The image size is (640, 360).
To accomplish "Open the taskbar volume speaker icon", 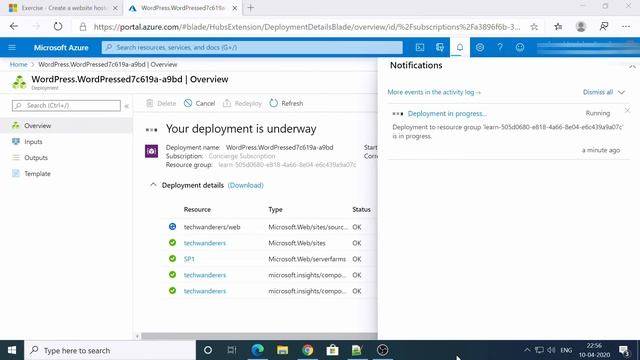I will point(551,350).
